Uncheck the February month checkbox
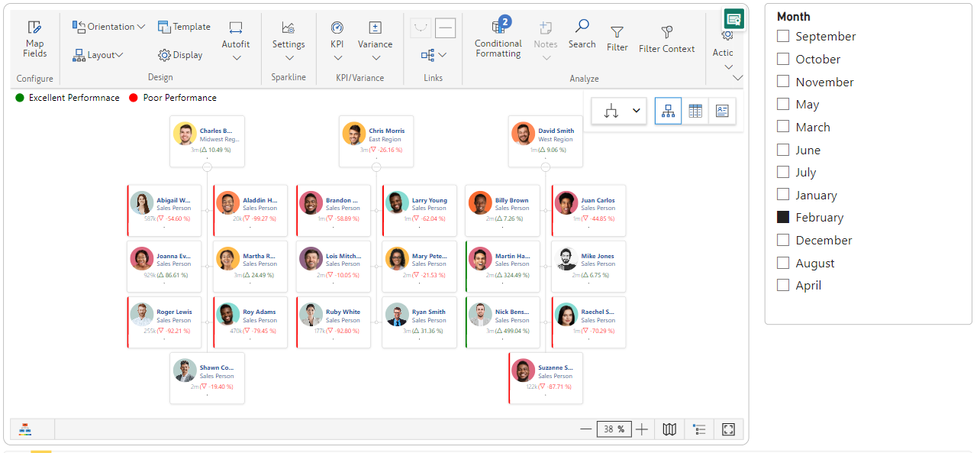980x453 pixels. pyautogui.click(x=783, y=217)
